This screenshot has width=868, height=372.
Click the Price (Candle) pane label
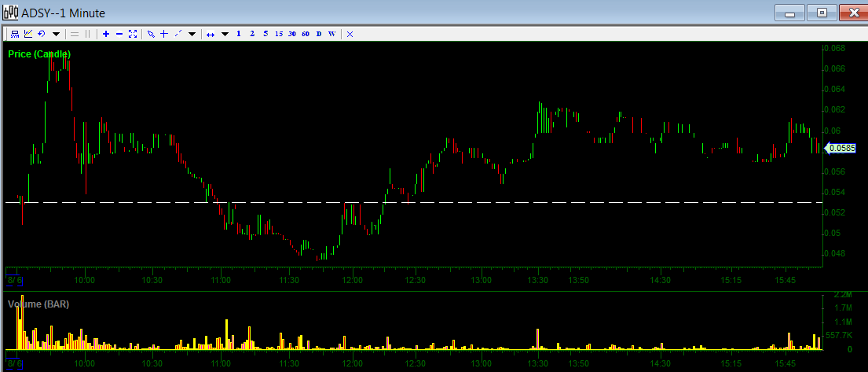39,54
